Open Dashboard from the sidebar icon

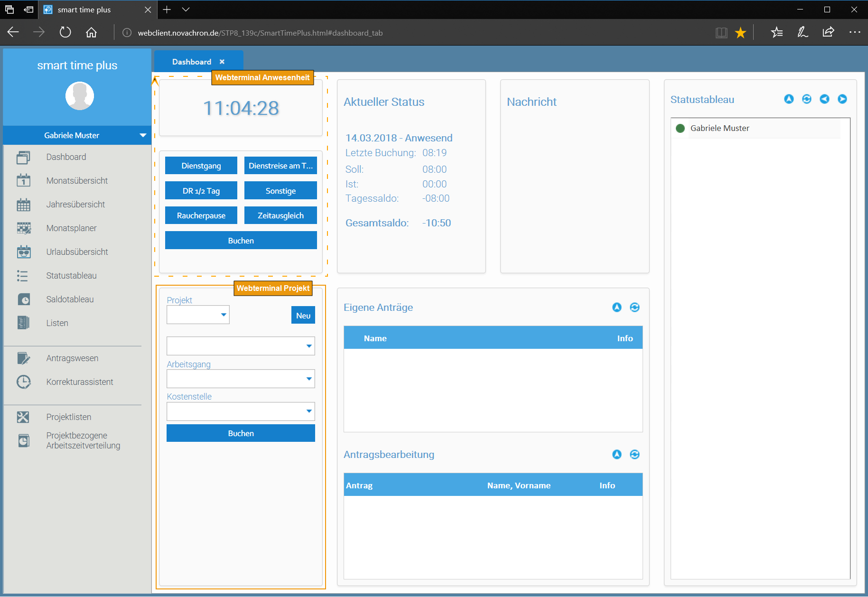[23, 157]
